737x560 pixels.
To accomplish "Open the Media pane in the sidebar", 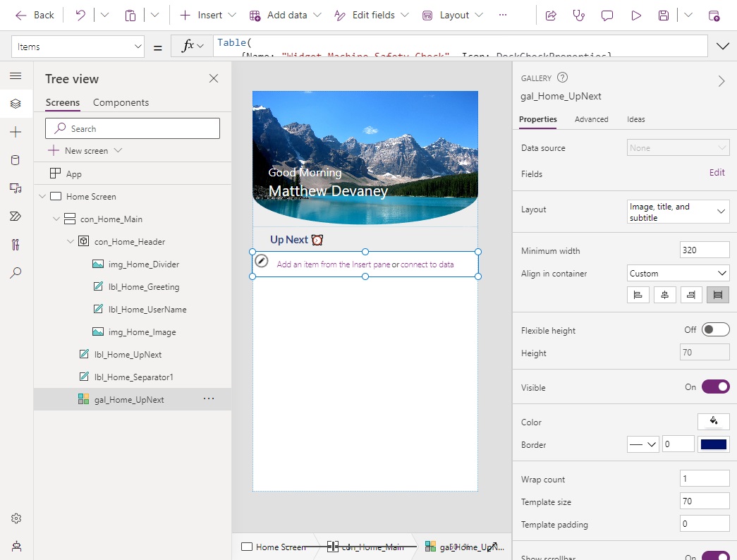I will 16,188.
